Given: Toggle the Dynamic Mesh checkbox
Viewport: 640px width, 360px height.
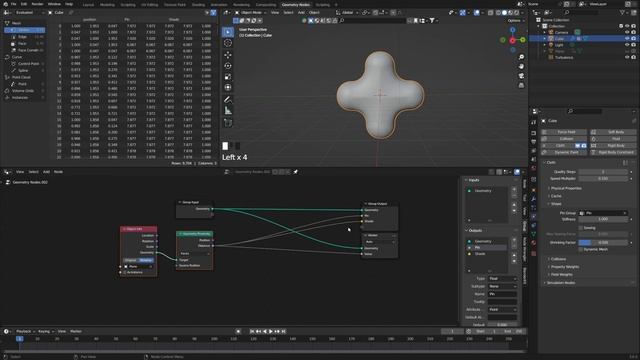Looking at the screenshot, I should tap(581, 249).
